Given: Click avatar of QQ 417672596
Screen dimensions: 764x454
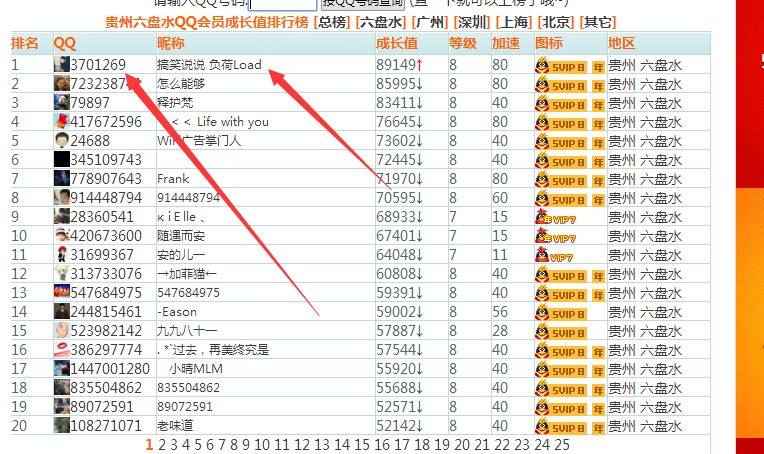Looking at the screenshot, I should (x=61, y=121).
